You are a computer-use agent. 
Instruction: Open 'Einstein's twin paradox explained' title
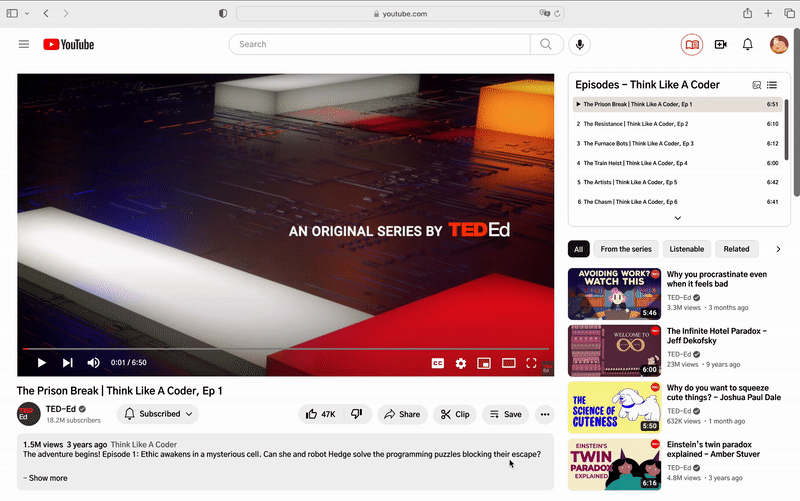[713, 449]
